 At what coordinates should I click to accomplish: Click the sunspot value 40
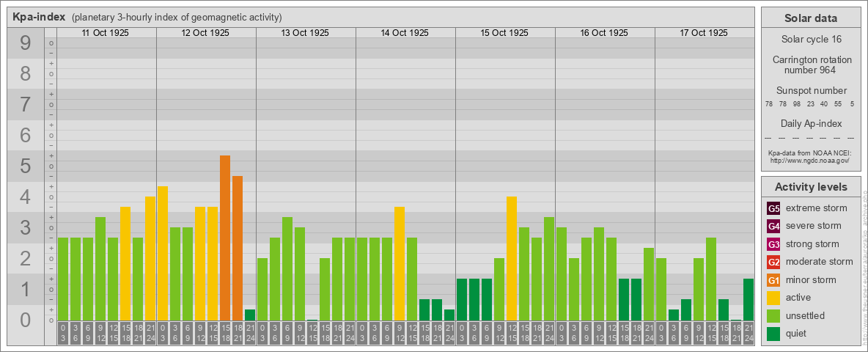[x=824, y=103]
